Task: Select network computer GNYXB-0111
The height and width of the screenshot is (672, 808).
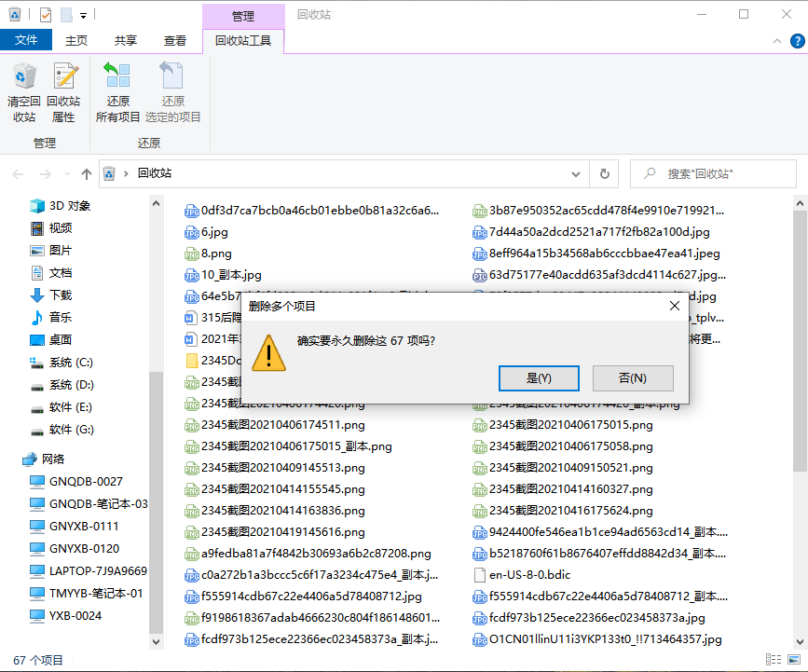Action: click(75, 527)
